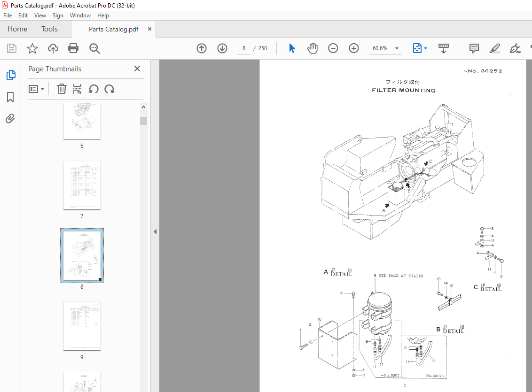Rotate page counterclockwise

pos(94,89)
